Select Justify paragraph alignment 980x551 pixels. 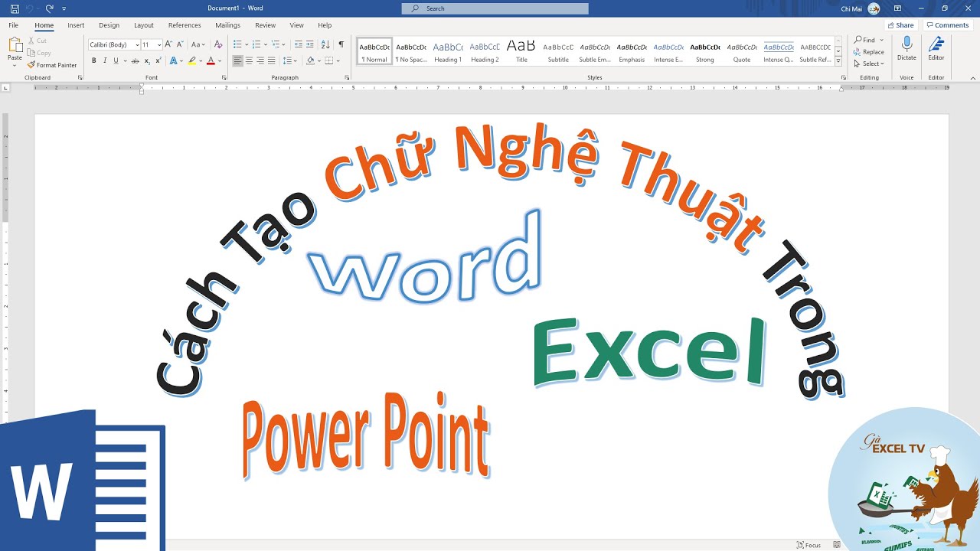(x=272, y=60)
